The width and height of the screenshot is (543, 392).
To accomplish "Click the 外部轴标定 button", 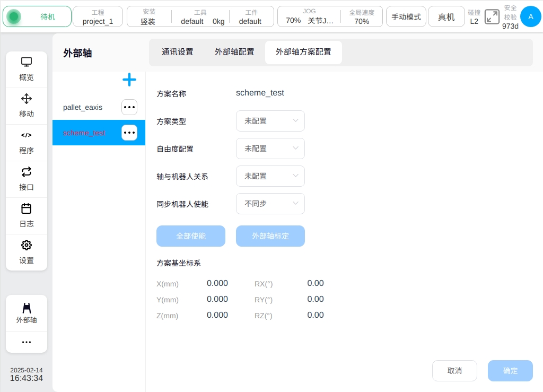I will [270, 236].
